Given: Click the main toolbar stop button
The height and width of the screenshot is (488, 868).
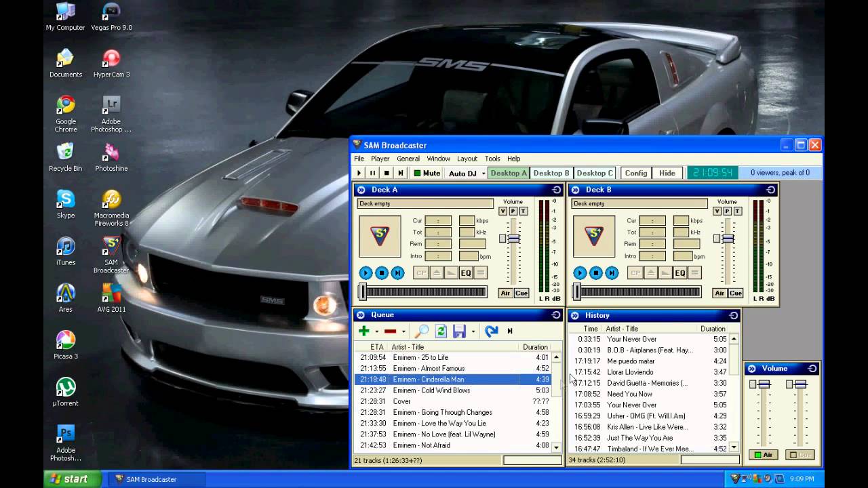Looking at the screenshot, I should pyautogui.click(x=387, y=174).
